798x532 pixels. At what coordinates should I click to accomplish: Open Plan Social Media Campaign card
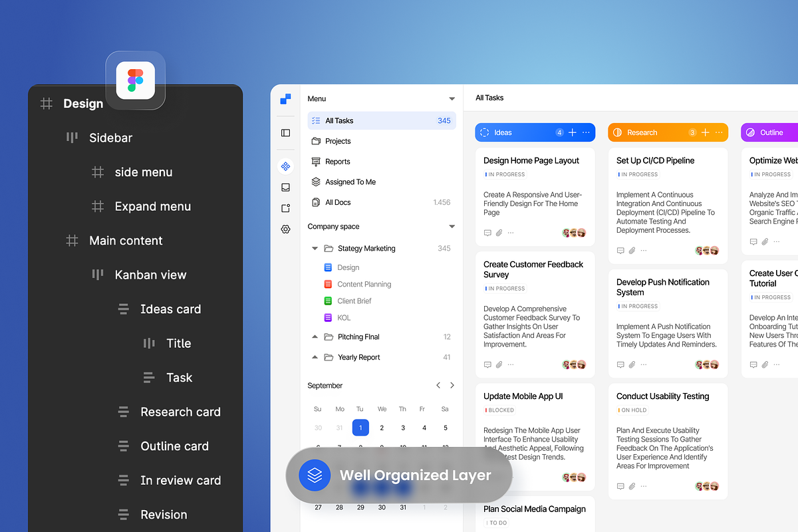[535, 514]
